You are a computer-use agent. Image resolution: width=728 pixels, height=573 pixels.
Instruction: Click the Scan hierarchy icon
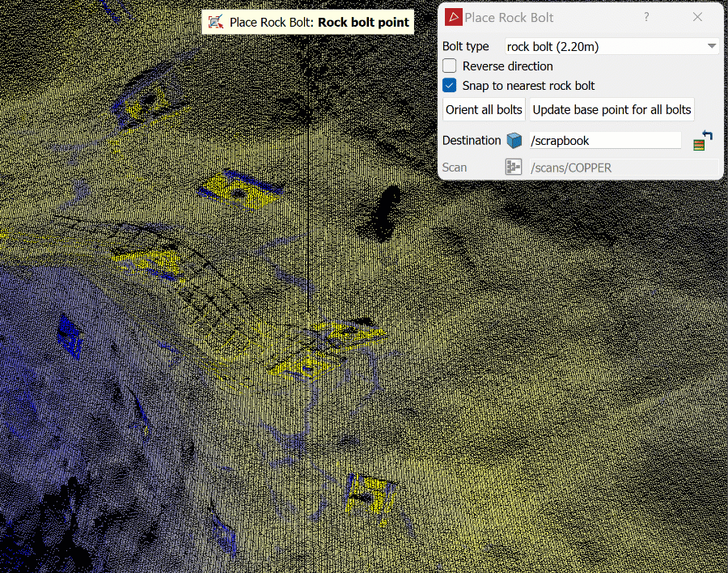pos(514,168)
